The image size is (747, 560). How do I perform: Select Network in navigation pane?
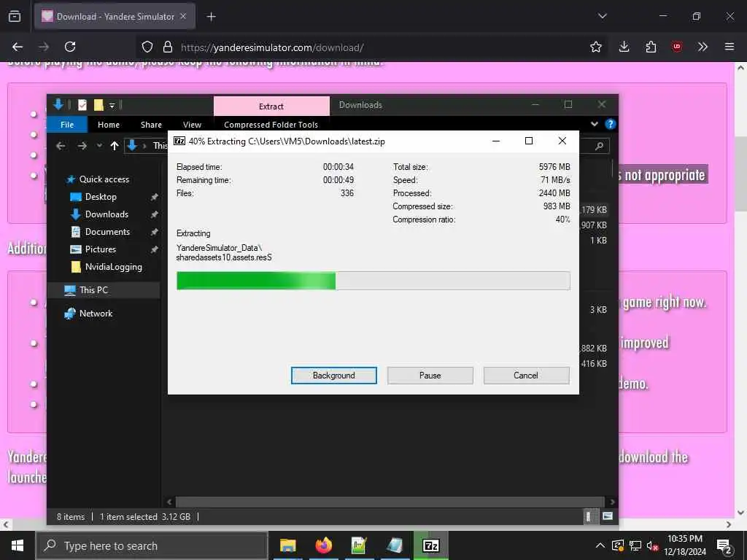tap(96, 314)
